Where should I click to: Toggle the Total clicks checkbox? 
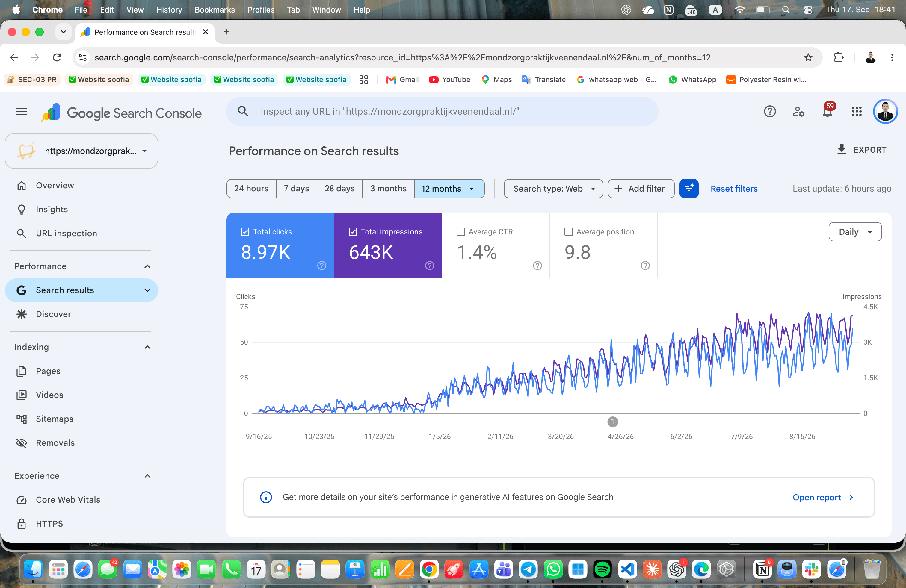pyautogui.click(x=245, y=232)
